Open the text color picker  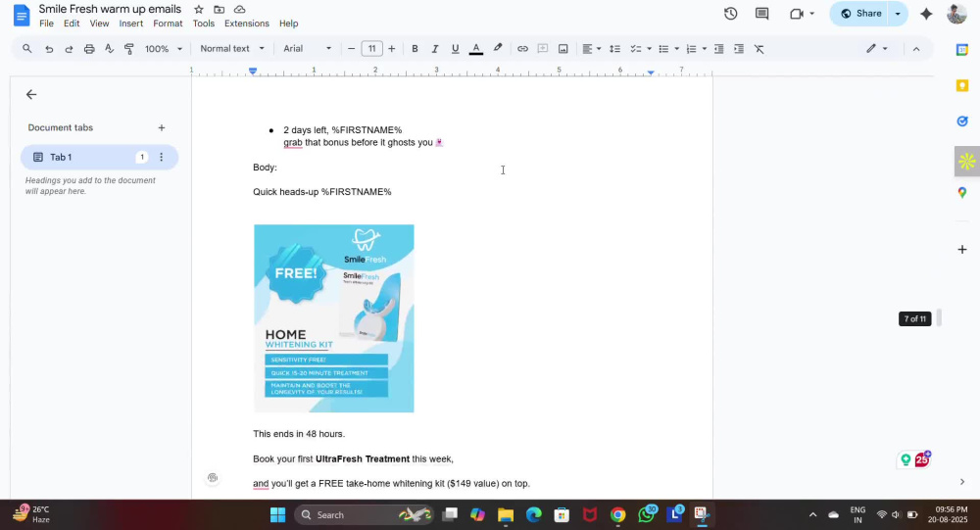point(476,49)
